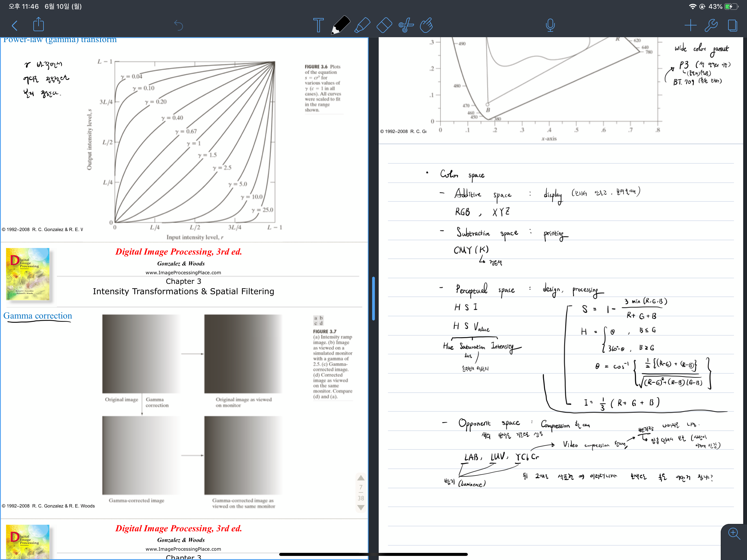
Task: Open the wrench settings menu
Action: pos(711,25)
